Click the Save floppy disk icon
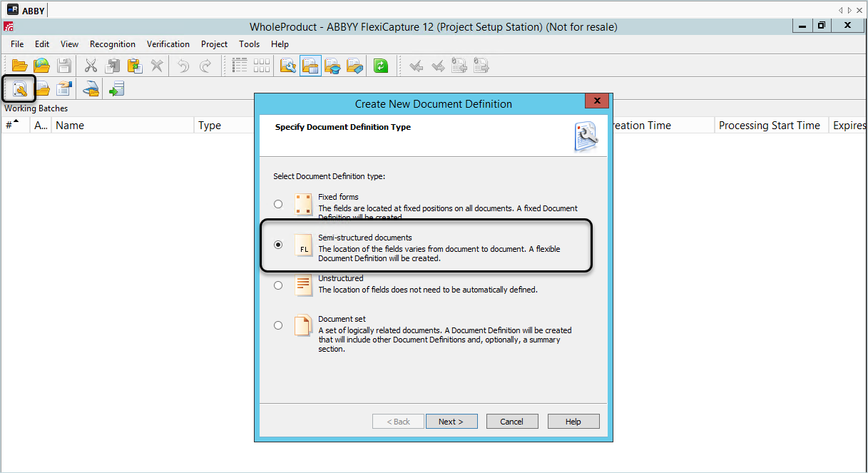The height and width of the screenshot is (473, 868). coord(64,66)
